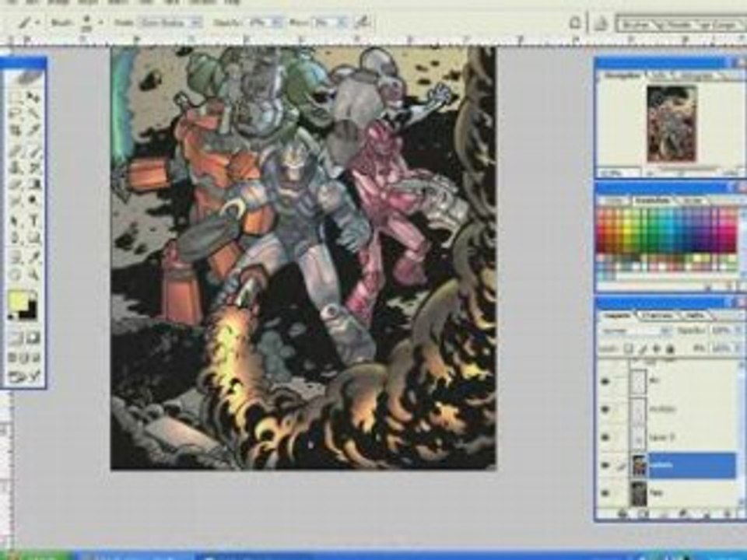Select the Eraser tool

click(x=16, y=184)
